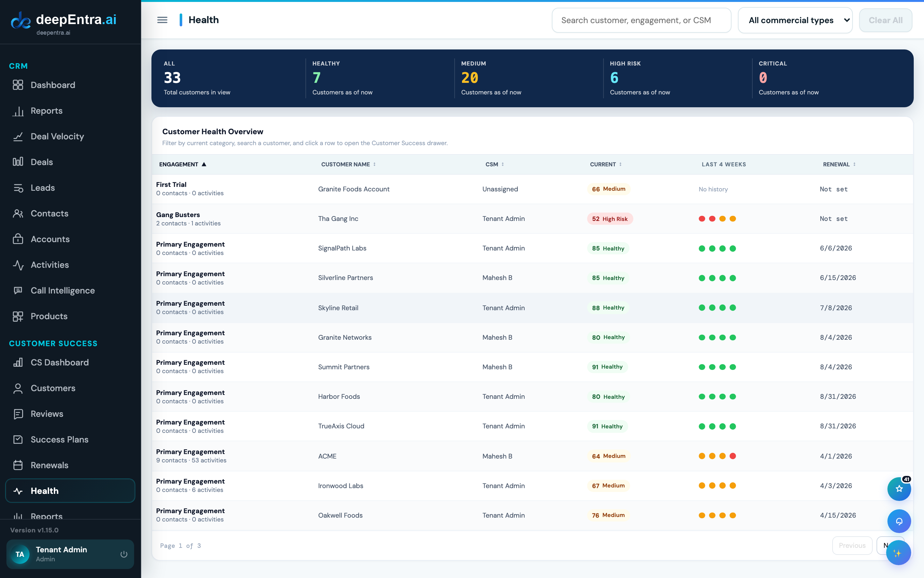Screen dimensions: 924x578
Task: Filter by Healthy customers card
Action: 380,78
